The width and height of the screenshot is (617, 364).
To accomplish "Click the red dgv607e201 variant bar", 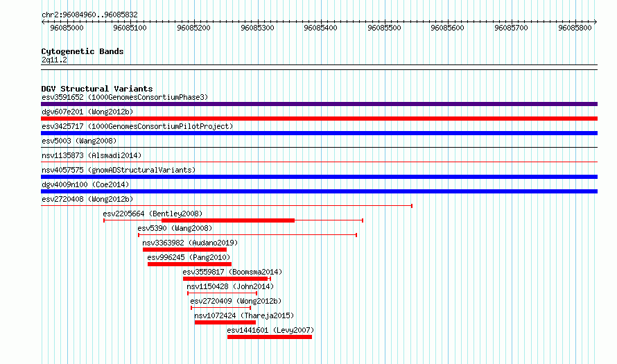I will pyautogui.click(x=319, y=119).
